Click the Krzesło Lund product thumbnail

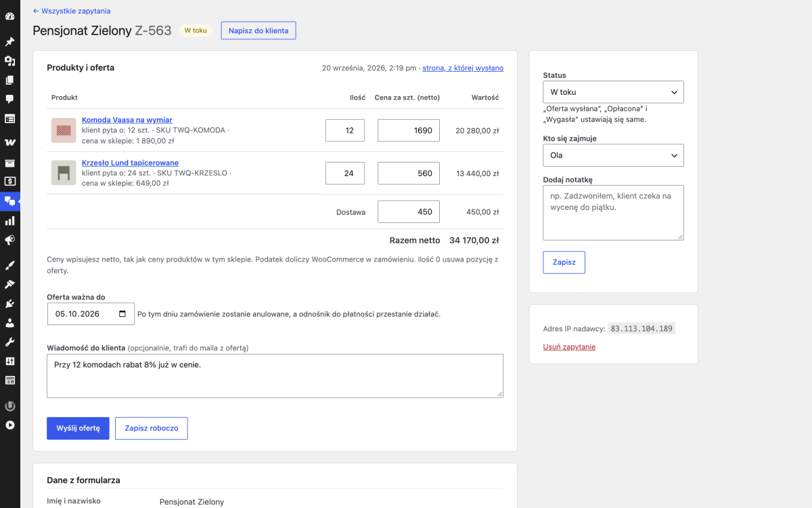[x=64, y=173]
